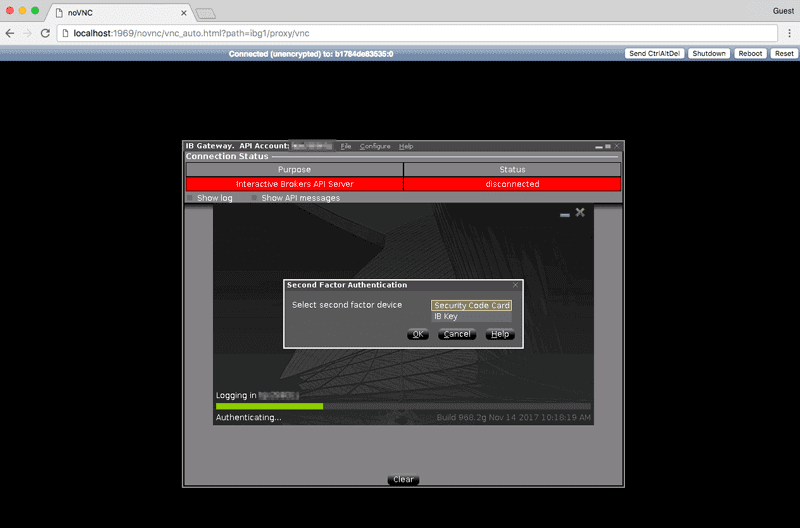Close the login splash panel with X
The height and width of the screenshot is (528, 800).
click(x=580, y=212)
